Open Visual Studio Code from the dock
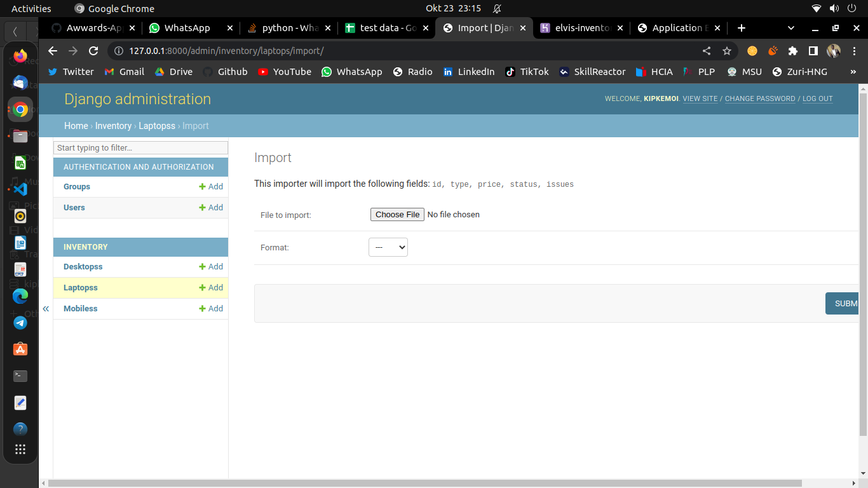Viewport: 868px width, 488px height. coord(20,189)
